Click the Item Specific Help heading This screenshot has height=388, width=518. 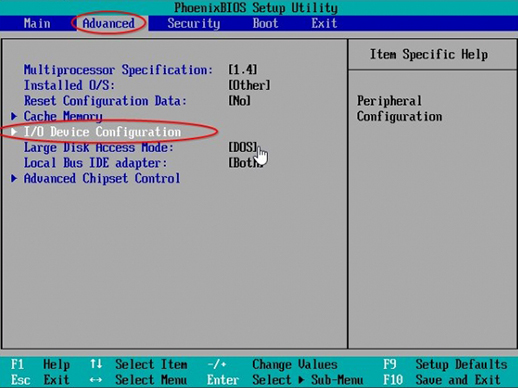point(429,54)
